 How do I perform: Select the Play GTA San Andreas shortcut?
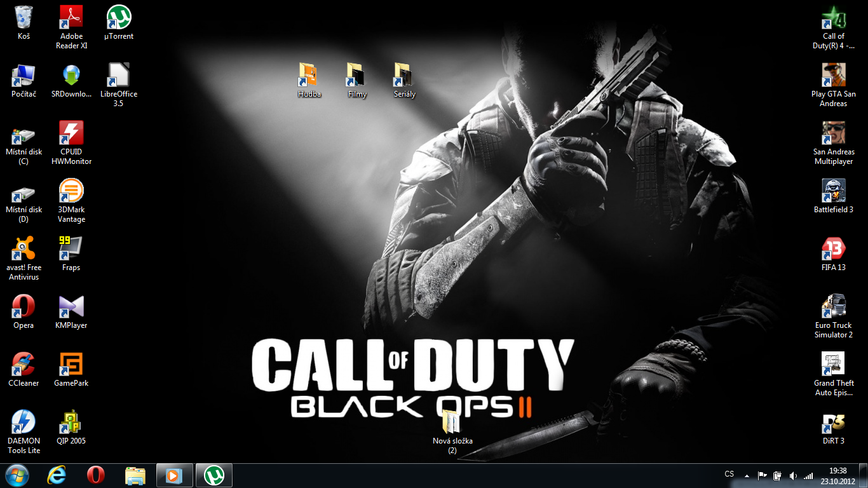834,85
